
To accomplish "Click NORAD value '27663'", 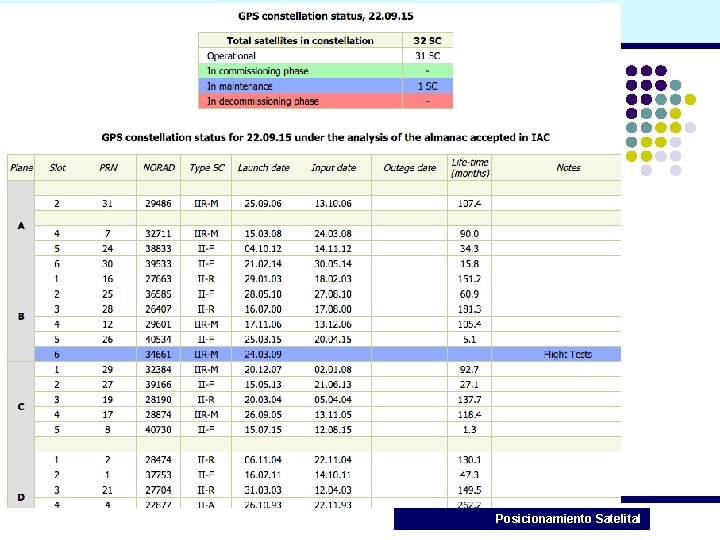I will (x=158, y=279).
